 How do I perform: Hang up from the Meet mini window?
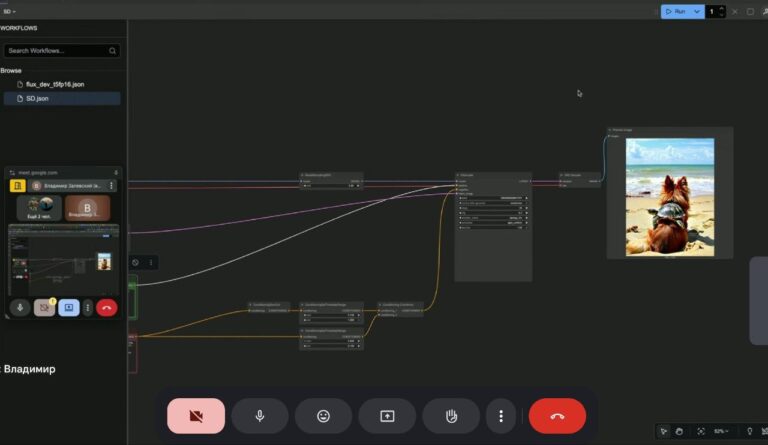107,308
